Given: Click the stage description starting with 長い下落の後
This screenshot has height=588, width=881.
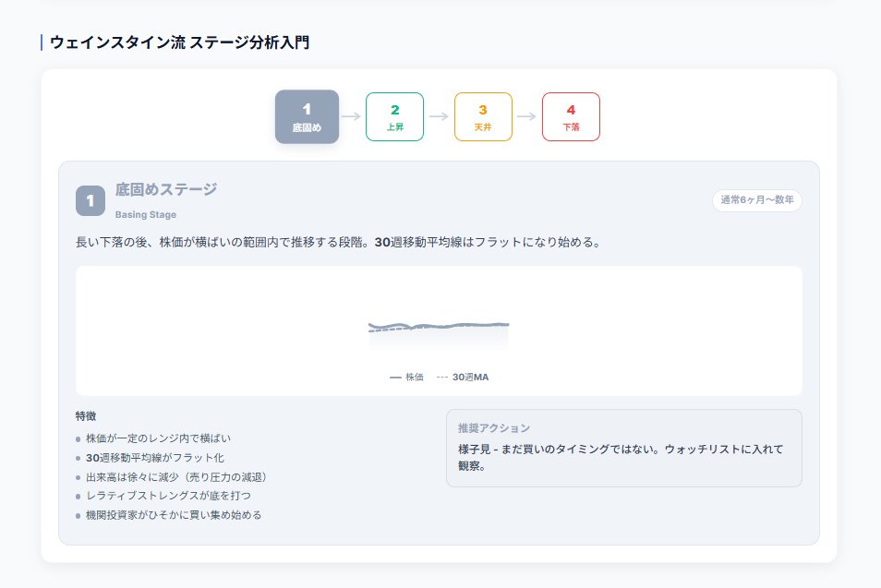Looking at the screenshot, I should click(339, 242).
